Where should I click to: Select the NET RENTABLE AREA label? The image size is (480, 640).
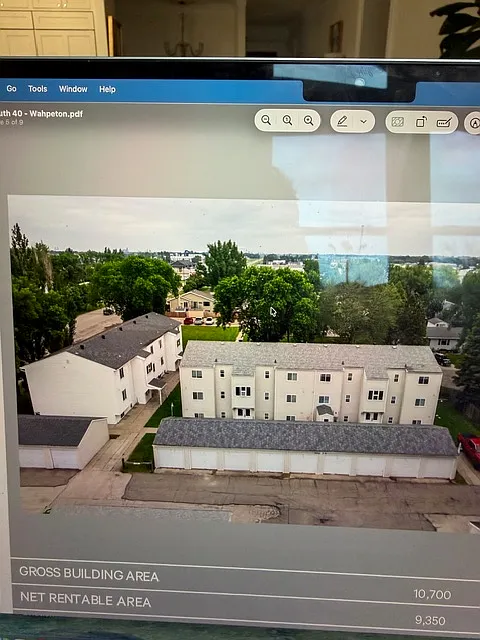pyautogui.click(x=85, y=599)
